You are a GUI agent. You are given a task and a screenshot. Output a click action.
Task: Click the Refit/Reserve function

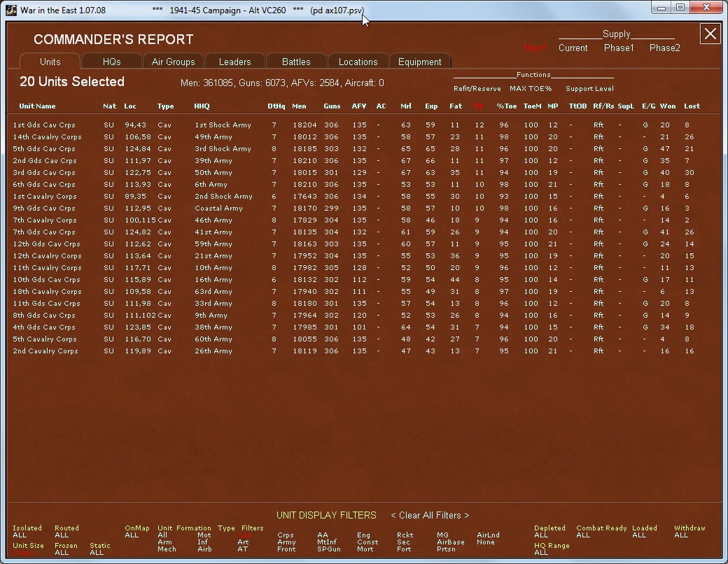pyautogui.click(x=477, y=89)
